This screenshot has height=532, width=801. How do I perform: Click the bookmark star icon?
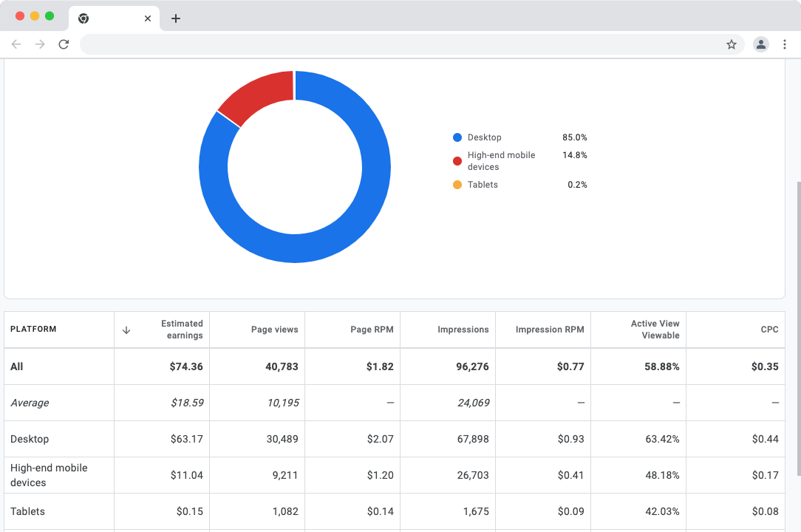tap(732, 44)
